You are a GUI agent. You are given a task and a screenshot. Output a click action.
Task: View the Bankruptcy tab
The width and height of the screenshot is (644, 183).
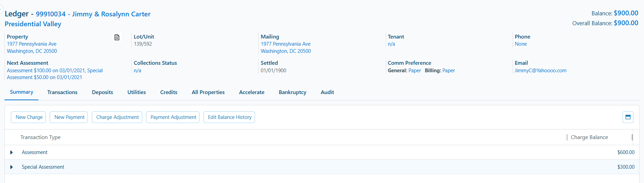tap(292, 92)
